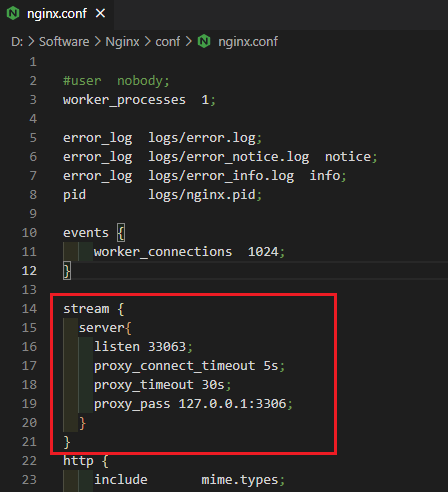Click the stream block keyword
This screenshot has height=492, width=448.
[86, 309]
